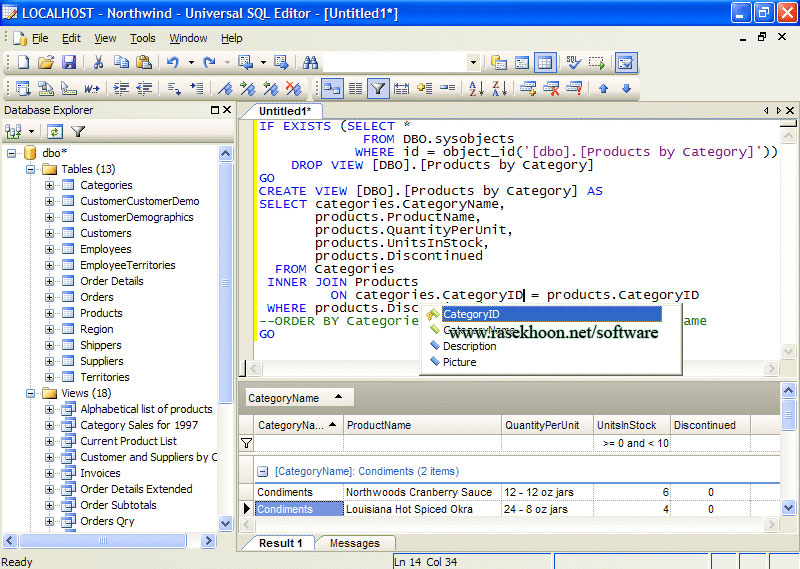
Task: Increase line indent in the editor
Action: click(x=121, y=88)
